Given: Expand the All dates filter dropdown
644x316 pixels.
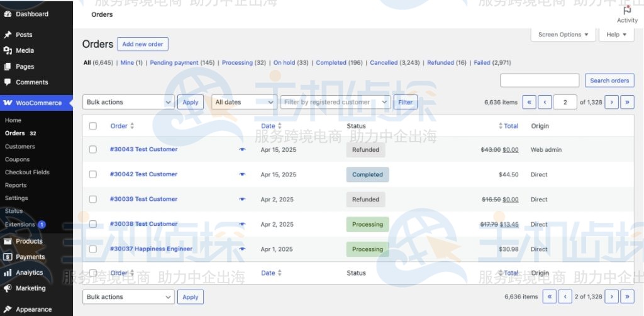Looking at the screenshot, I should [x=244, y=102].
